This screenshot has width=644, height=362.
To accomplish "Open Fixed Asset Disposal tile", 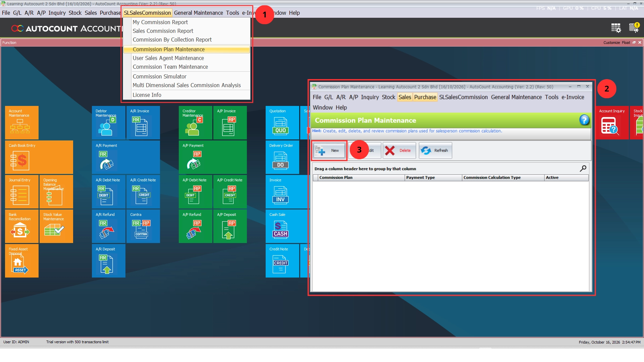I will [22, 261].
